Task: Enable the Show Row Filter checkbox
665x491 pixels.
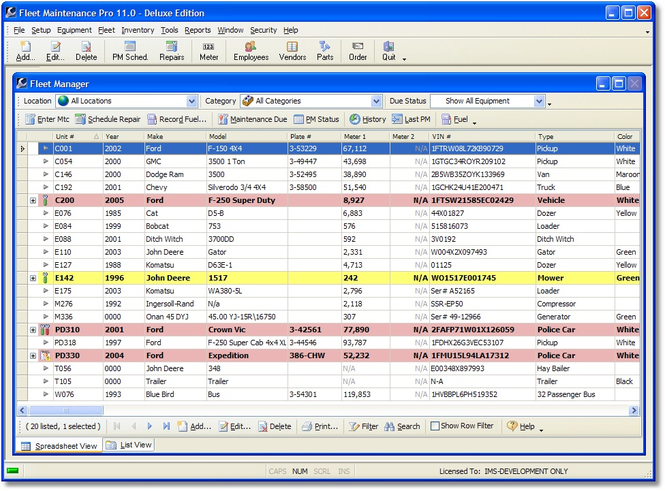Action: point(436,426)
